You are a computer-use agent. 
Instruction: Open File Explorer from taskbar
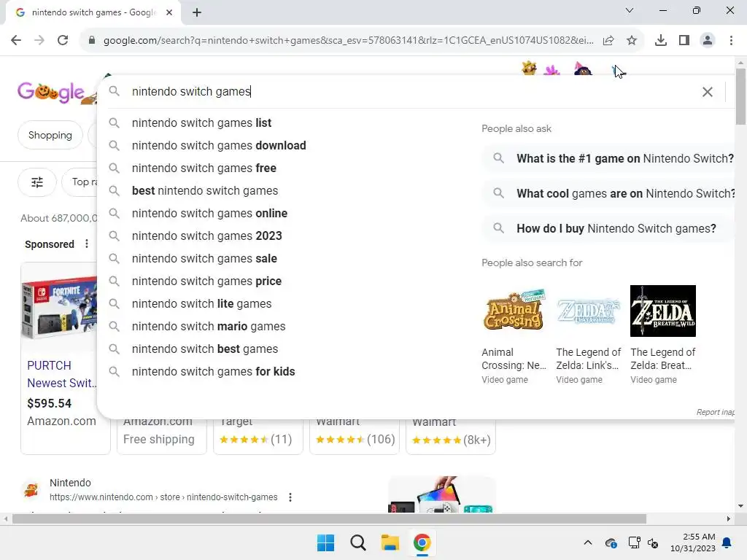[x=390, y=542]
